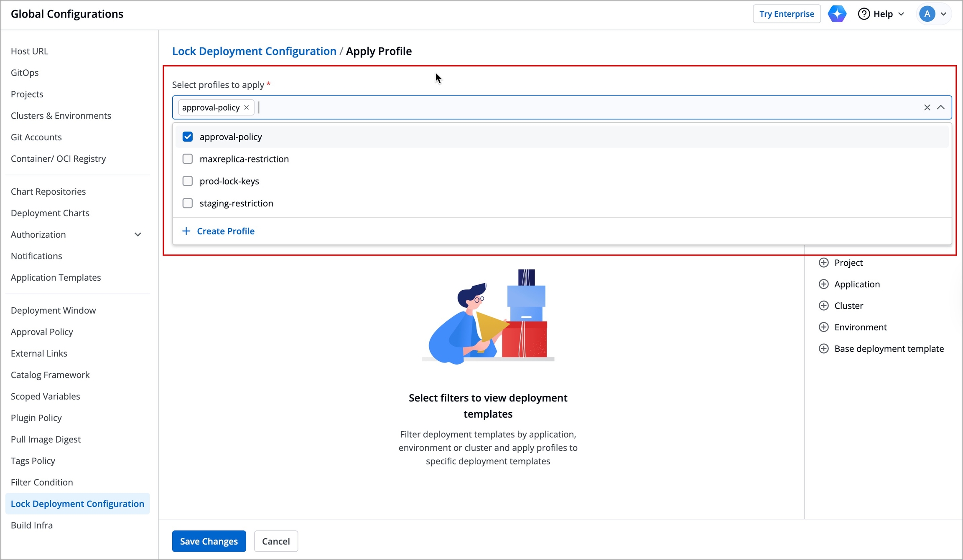The width and height of the screenshot is (963, 560).
Task: Expand the Authorization sidebar section
Action: coord(138,235)
